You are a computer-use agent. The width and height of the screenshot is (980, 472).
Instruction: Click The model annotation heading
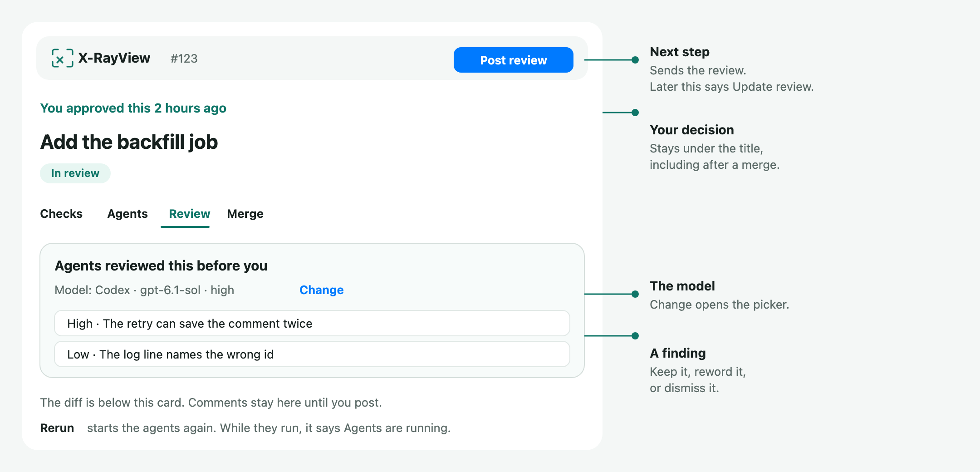coord(682,286)
